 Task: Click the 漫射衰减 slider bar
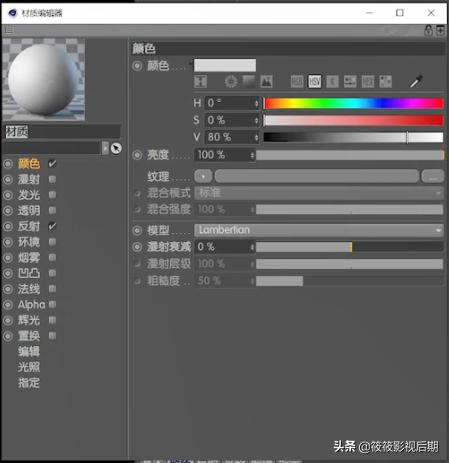coord(350,247)
